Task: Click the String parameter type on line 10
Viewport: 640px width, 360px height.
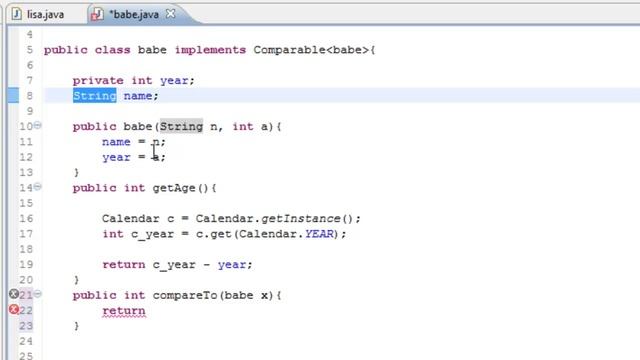Action: 181,127
